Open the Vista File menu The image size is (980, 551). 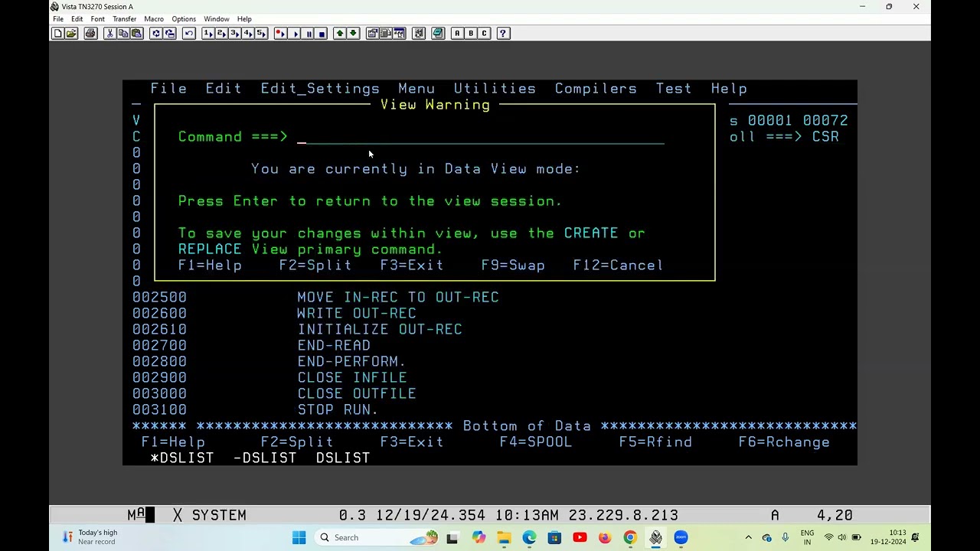tap(58, 19)
